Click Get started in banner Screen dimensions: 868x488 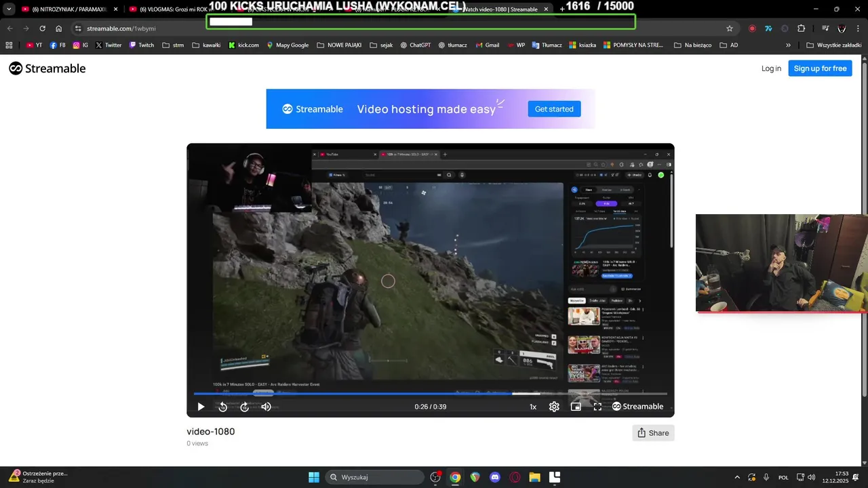pos(554,109)
